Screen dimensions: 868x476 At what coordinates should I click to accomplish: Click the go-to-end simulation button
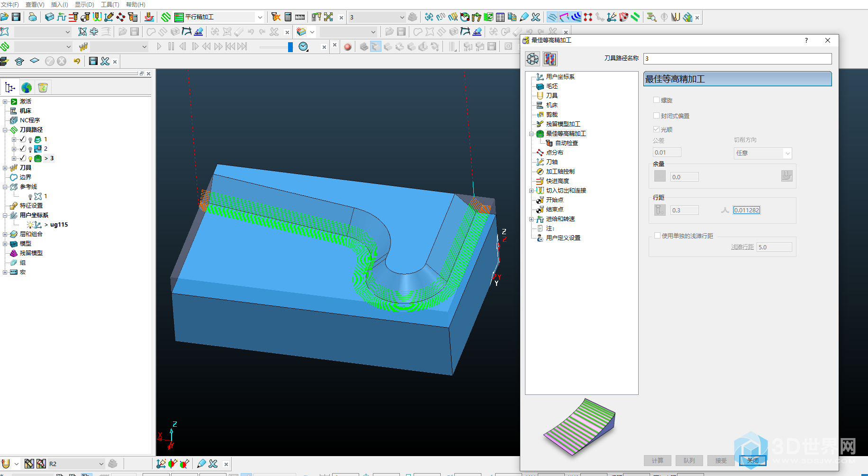pos(242,46)
